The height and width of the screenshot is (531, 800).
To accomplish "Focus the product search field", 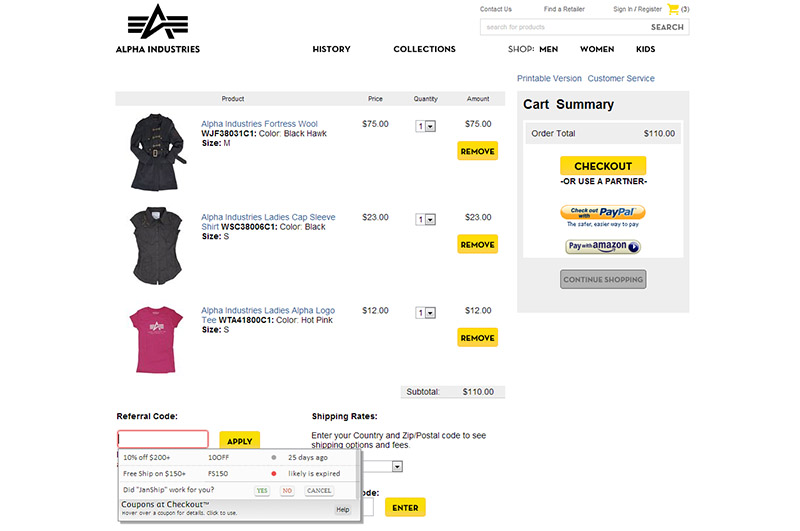I will click(564, 27).
